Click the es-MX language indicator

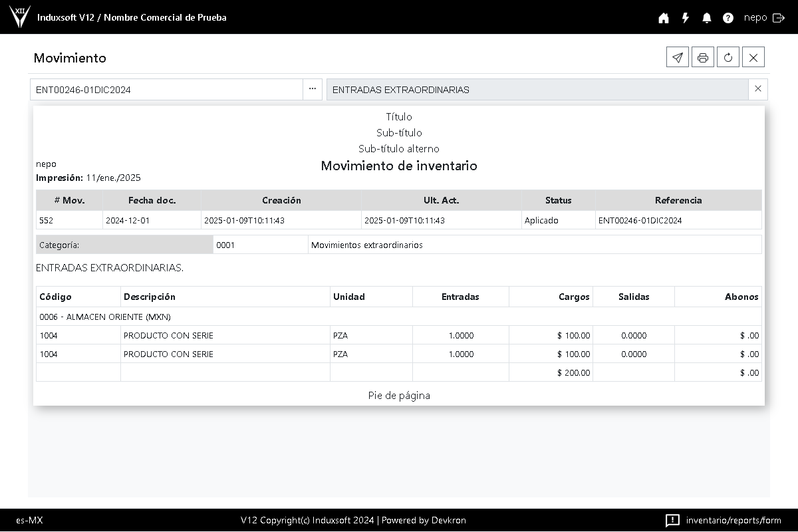pos(29,520)
